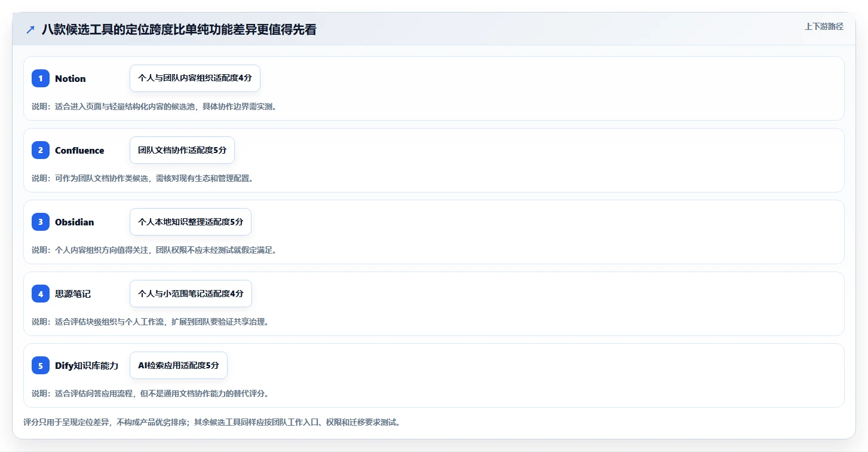Click the Confluence description starting 可作为团队文档
Viewport: 868px width, 452px height.
pos(143,178)
